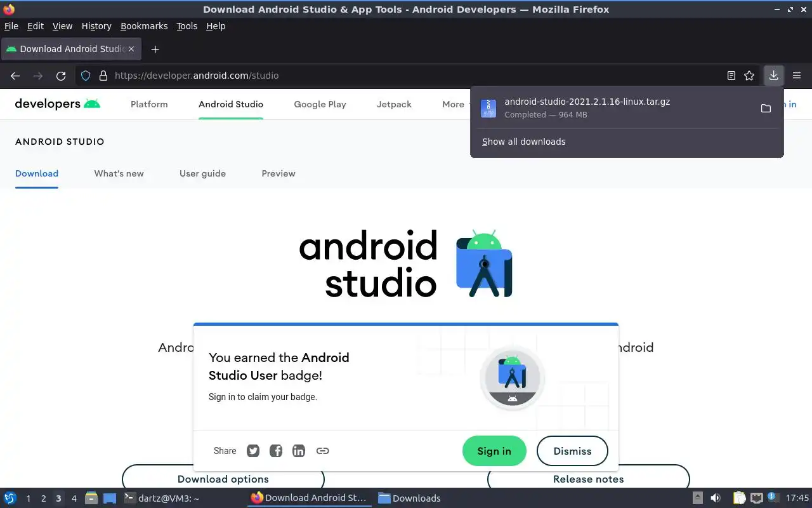Image resolution: width=812 pixels, height=508 pixels.
Task: Share badge on LinkedIn
Action: pyautogui.click(x=299, y=451)
